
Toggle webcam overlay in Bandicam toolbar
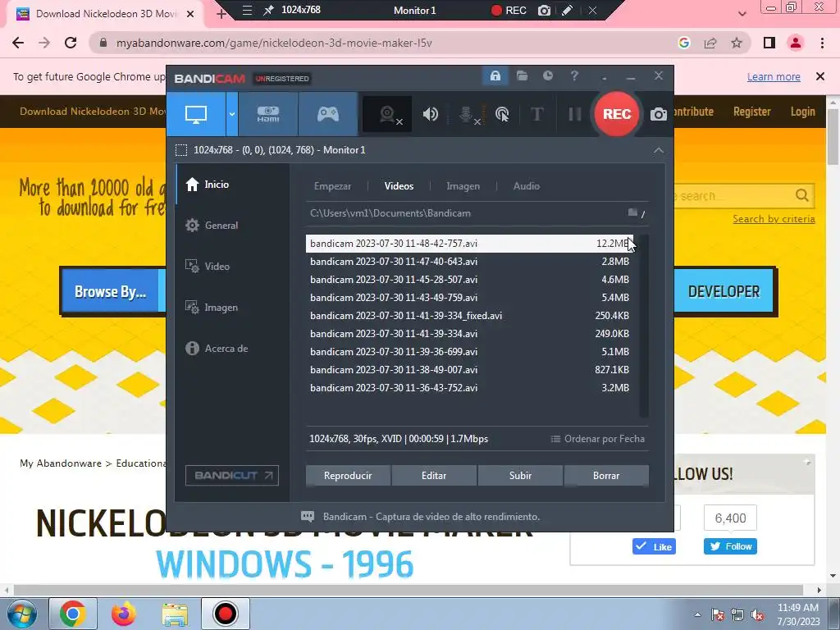(387, 114)
